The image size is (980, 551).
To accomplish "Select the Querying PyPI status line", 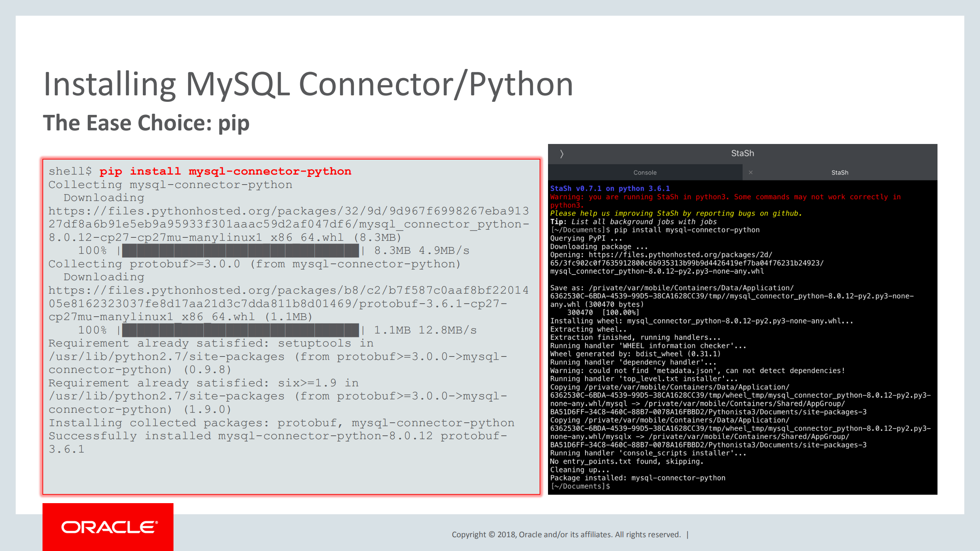I will [586, 238].
